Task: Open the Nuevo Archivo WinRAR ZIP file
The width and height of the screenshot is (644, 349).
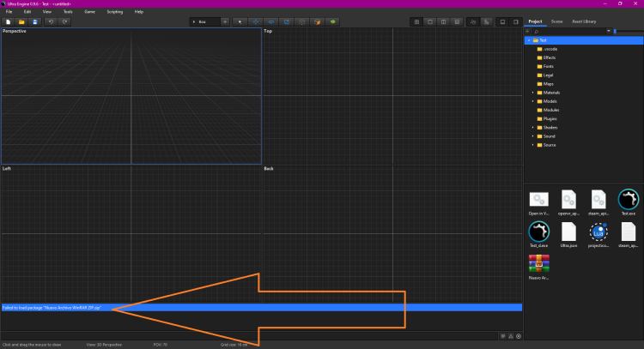Action: click(539, 265)
